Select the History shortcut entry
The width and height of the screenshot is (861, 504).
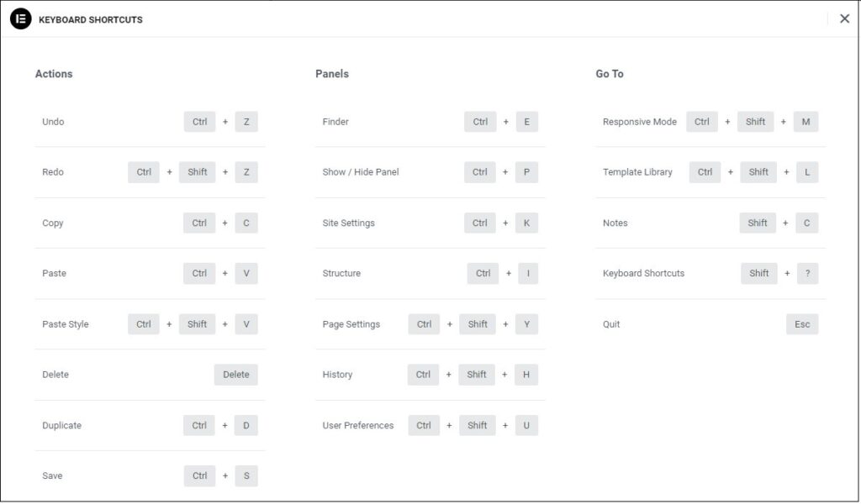tap(336, 374)
